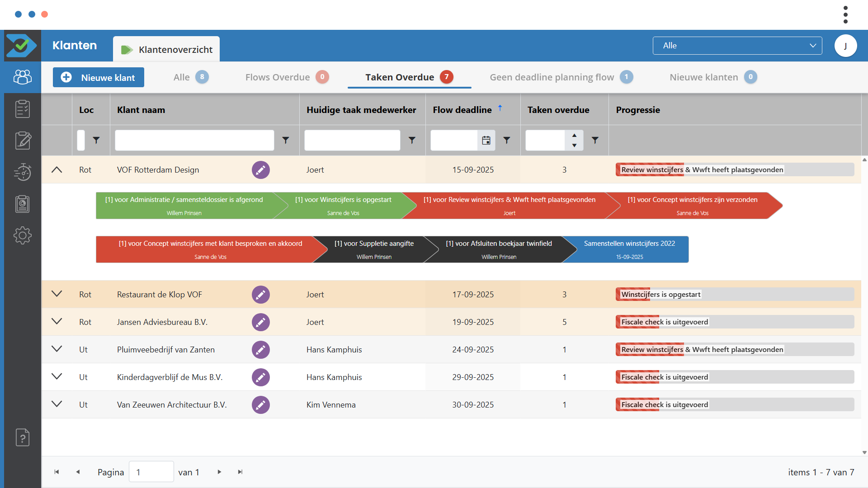Click the help question-mark document icon

[x=22, y=437]
